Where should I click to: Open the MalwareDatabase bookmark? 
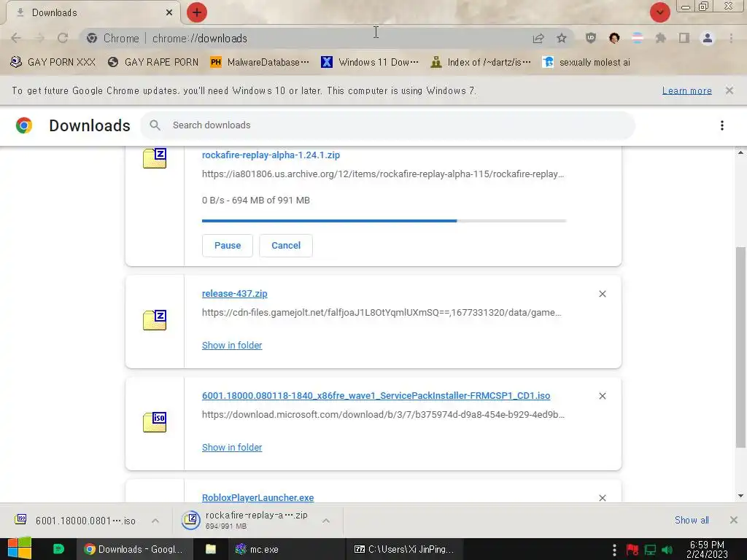click(x=260, y=63)
